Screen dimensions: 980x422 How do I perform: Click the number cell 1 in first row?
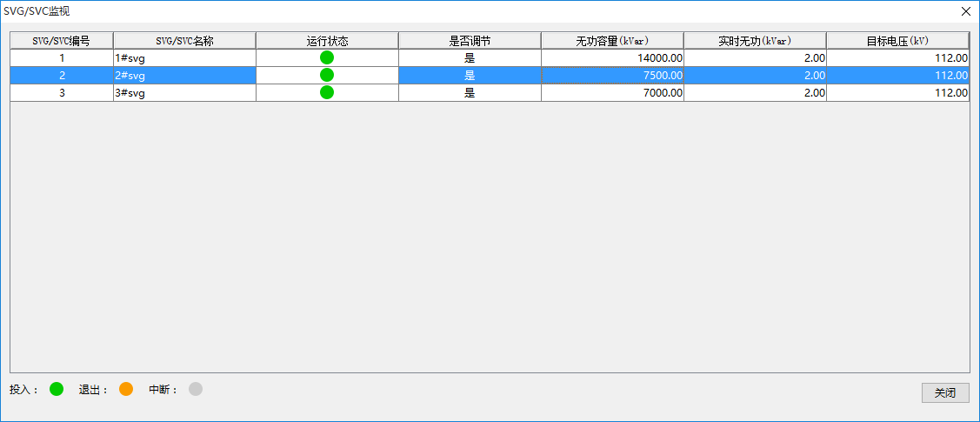coord(61,57)
